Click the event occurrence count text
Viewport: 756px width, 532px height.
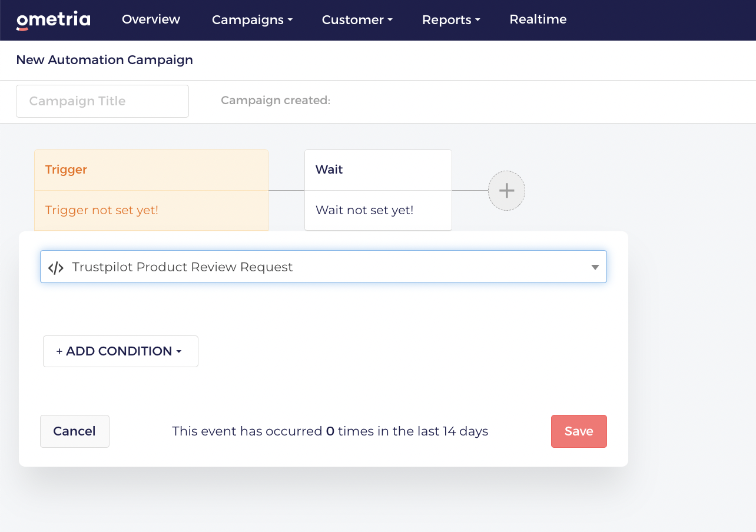point(330,431)
